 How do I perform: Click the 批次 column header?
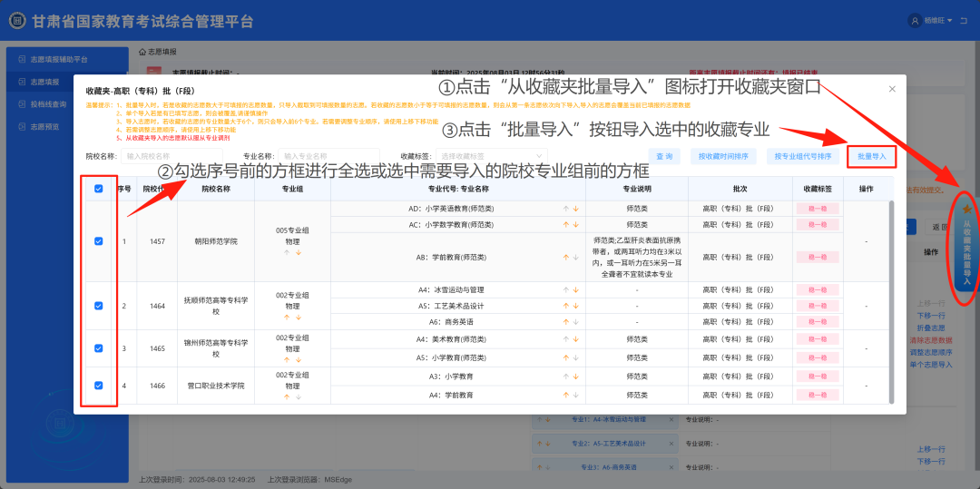740,189
